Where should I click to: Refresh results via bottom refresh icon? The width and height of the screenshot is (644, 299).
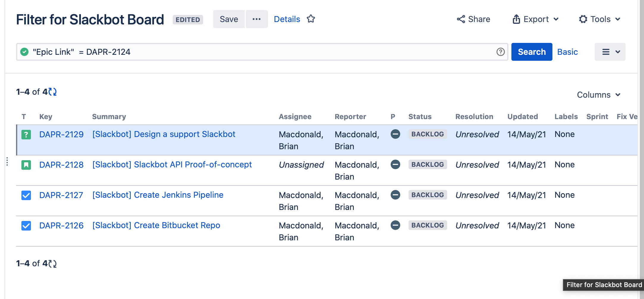coord(53,264)
